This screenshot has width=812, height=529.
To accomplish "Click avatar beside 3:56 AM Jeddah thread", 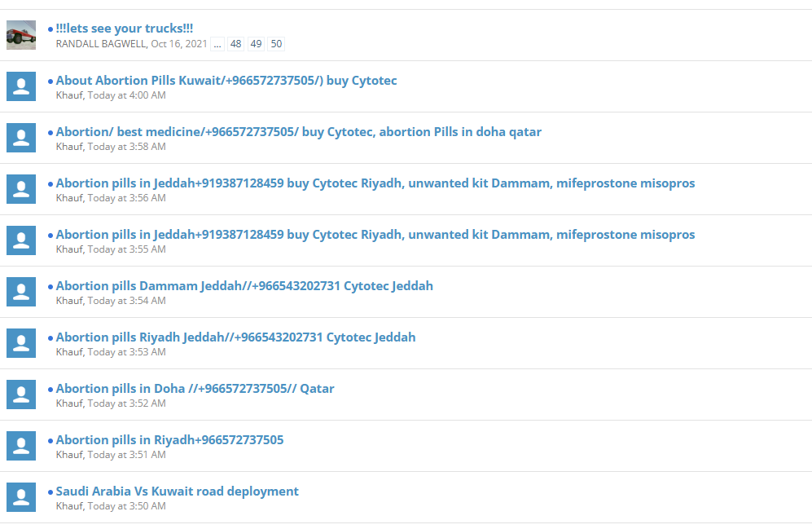I will point(21,188).
